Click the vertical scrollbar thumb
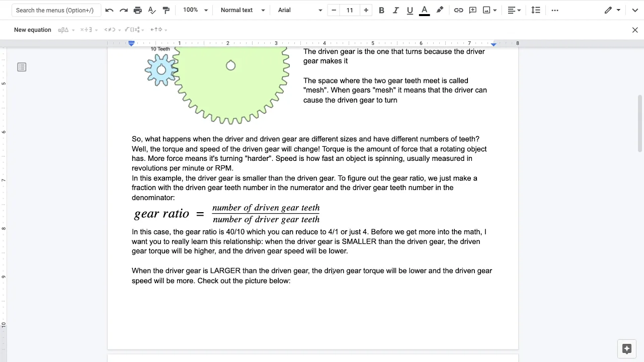 [x=640, y=123]
